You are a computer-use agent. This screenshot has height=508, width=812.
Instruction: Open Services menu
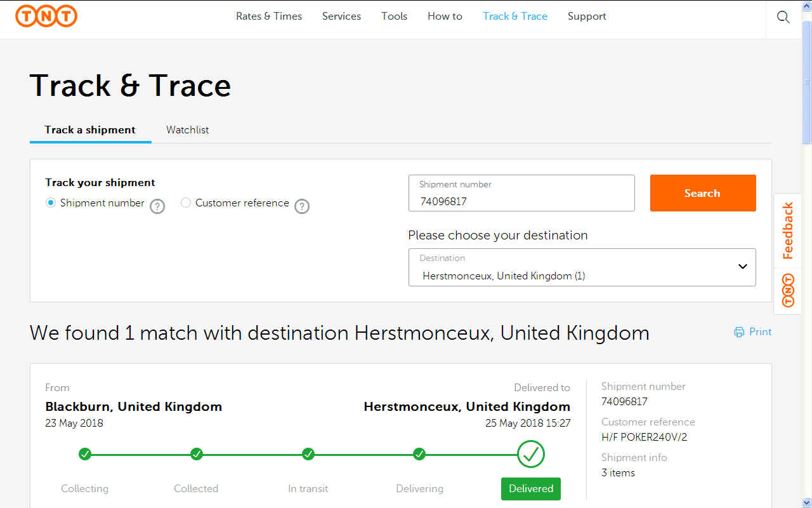pyautogui.click(x=341, y=17)
